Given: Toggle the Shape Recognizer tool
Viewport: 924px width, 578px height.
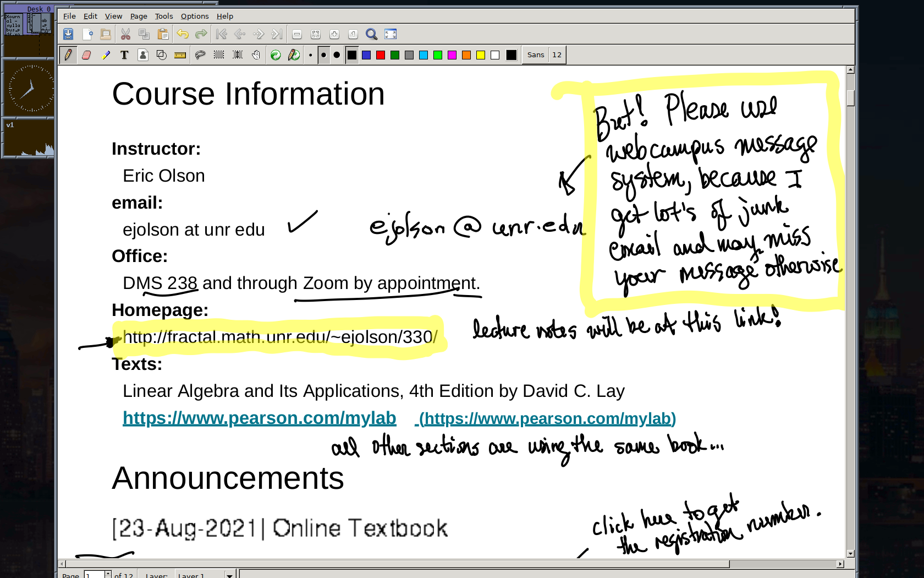Looking at the screenshot, I should point(162,55).
